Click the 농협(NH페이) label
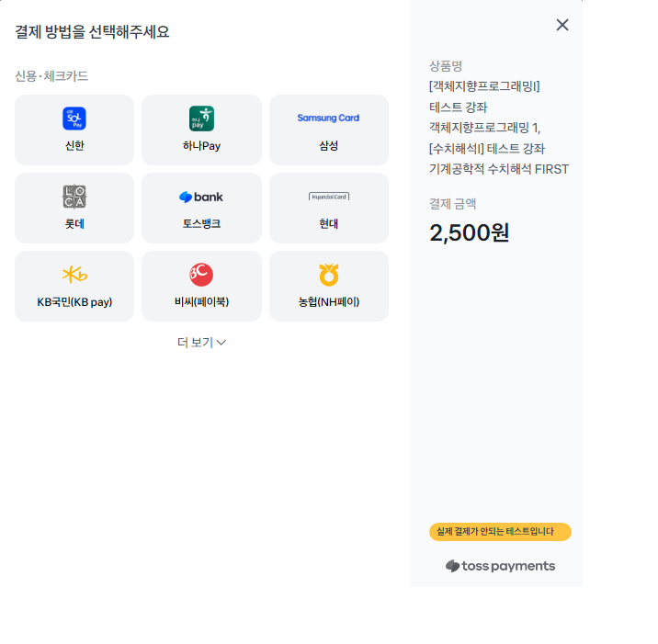 (329, 301)
